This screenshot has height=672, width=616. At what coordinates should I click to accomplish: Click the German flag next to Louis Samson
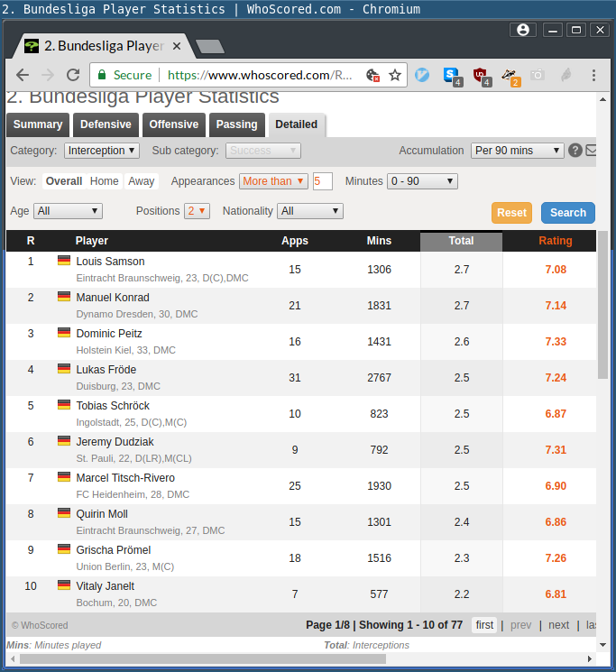pos(64,260)
